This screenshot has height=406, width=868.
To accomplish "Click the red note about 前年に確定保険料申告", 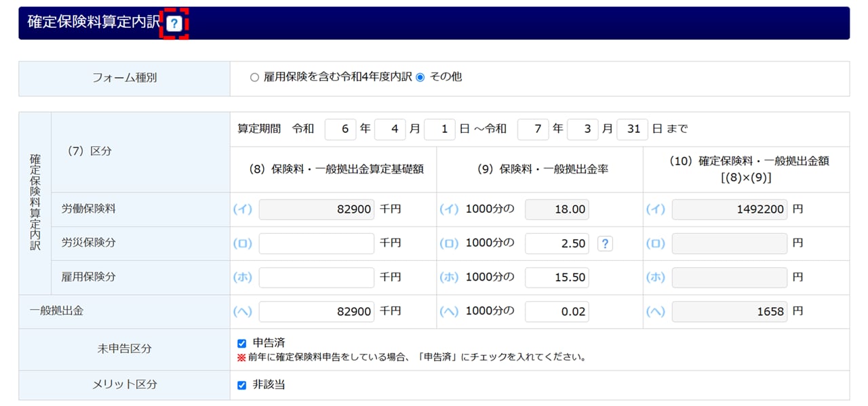I will 412,357.
